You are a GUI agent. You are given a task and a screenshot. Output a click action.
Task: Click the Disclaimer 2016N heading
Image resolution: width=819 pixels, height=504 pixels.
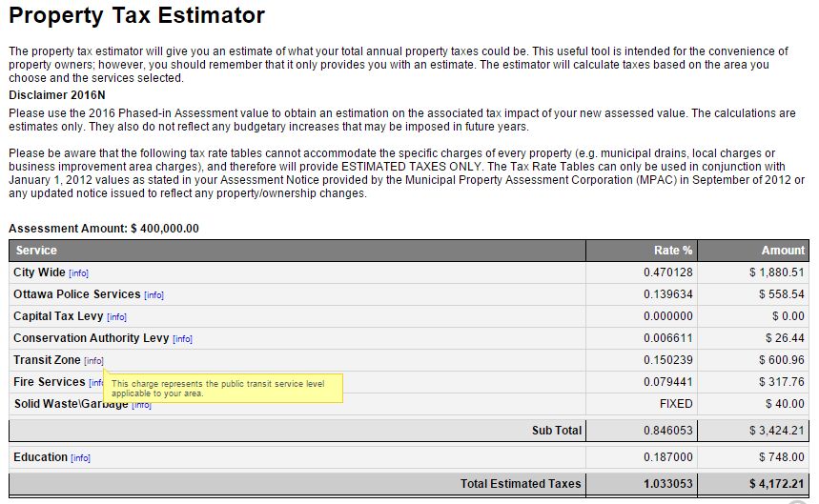click(x=56, y=95)
